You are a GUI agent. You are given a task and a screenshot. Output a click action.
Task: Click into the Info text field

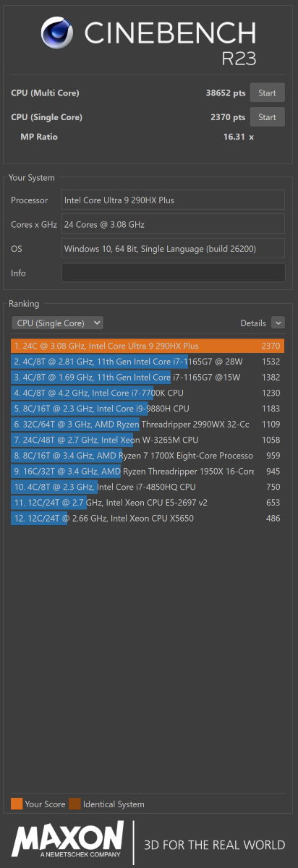173,273
